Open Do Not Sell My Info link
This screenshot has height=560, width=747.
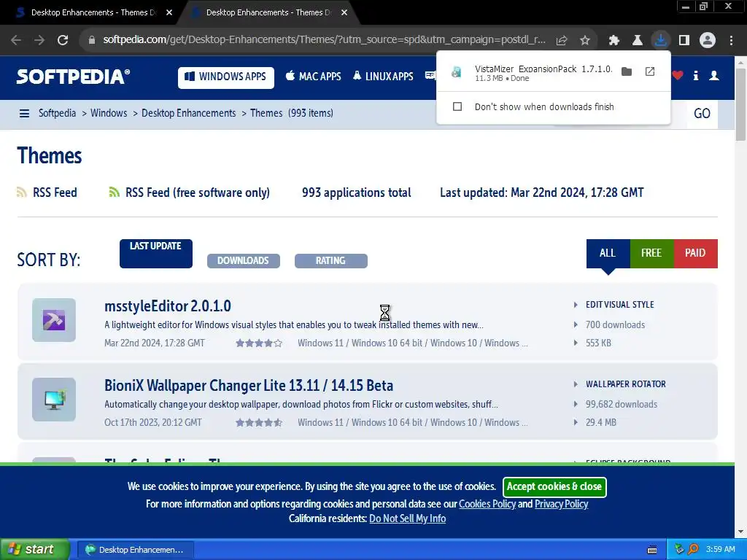[x=407, y=518]
